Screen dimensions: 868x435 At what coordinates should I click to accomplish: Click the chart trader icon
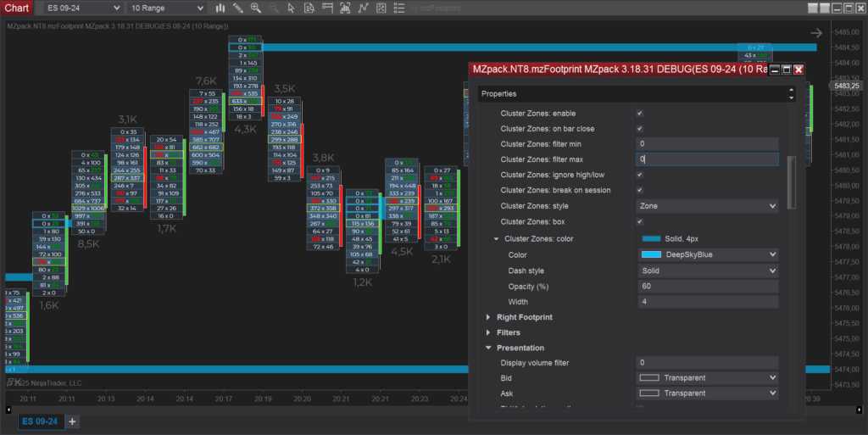coord(328,8)
